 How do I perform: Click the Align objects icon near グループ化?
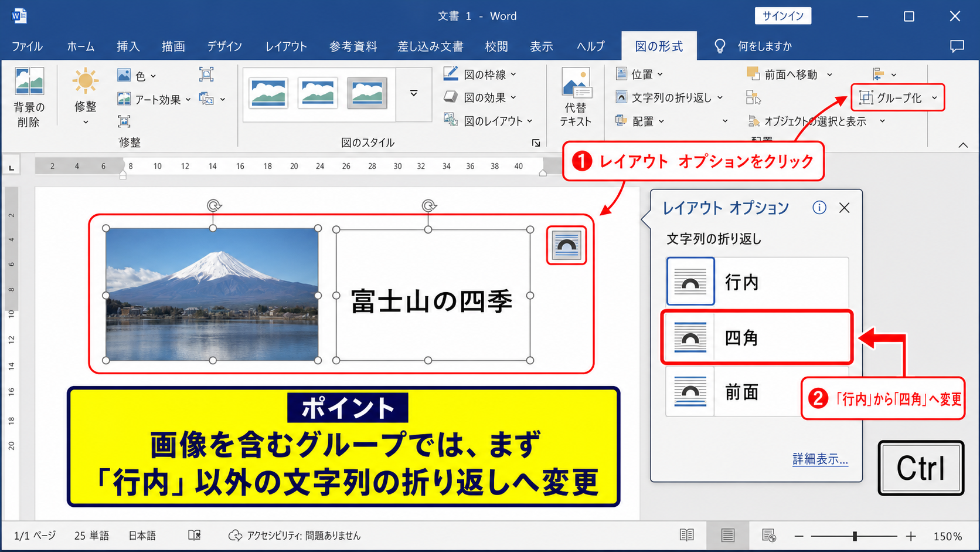(x=877, y=74)
